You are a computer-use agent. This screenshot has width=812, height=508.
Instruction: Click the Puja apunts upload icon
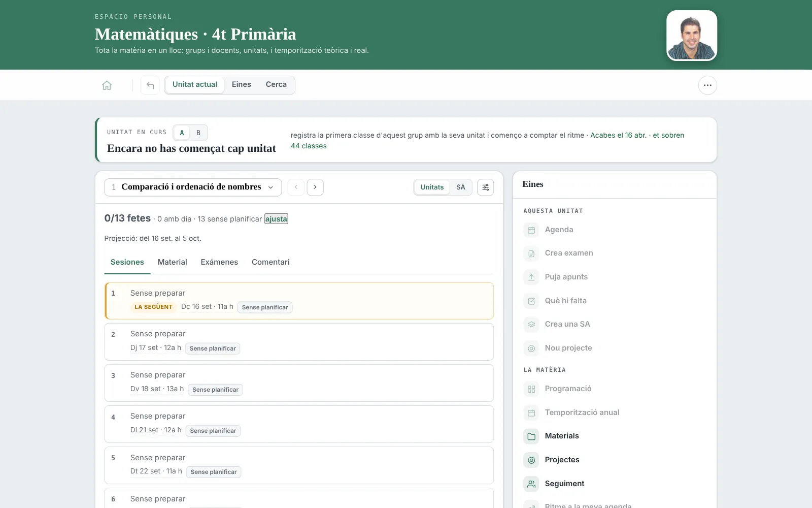(x=531, y=277)
